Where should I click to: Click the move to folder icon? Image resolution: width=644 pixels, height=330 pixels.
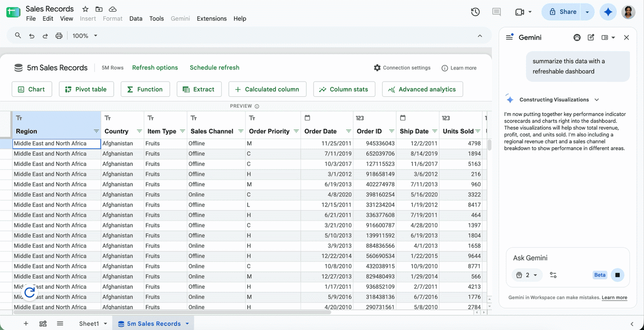click(99, 9)
